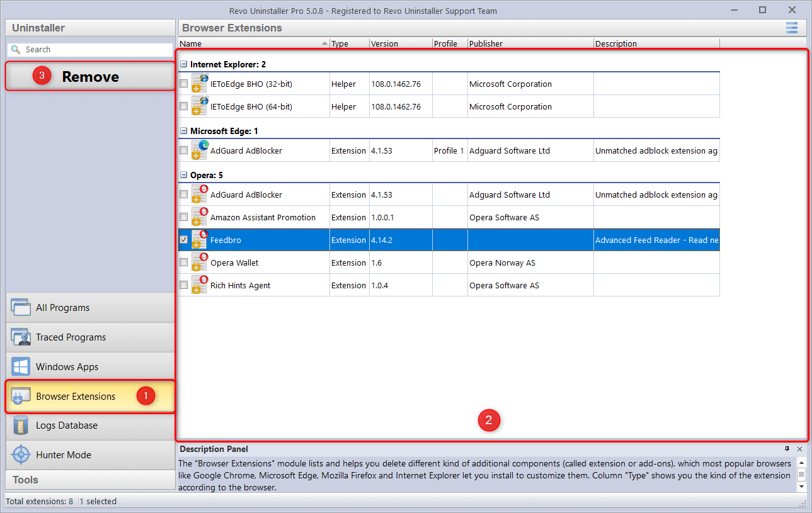The height and width of the screenshot is (513, 812).
Task: Check the Opera AdGuard AdBlocker checkbox
Action: tap(183, 194)
